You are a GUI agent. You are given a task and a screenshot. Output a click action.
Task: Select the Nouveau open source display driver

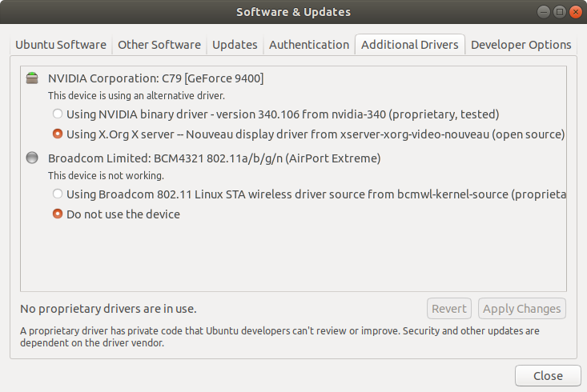58,134
